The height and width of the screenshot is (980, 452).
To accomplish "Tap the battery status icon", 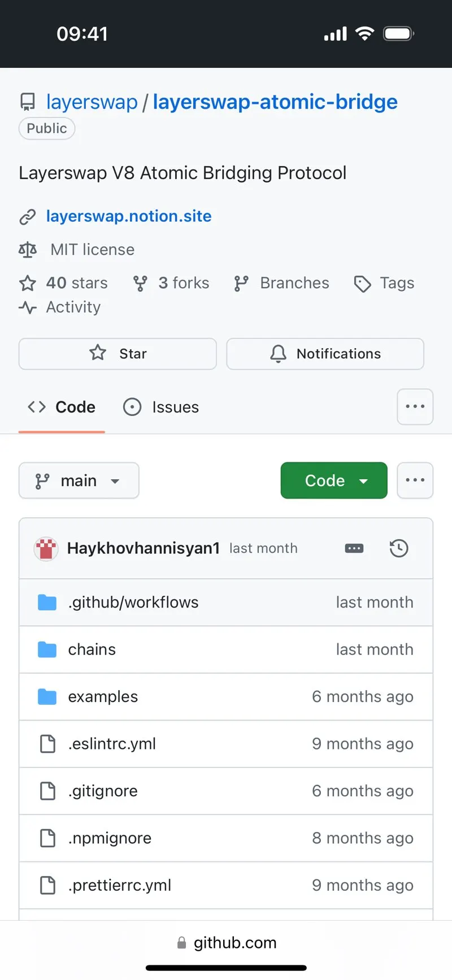I will tap(399, 34).
